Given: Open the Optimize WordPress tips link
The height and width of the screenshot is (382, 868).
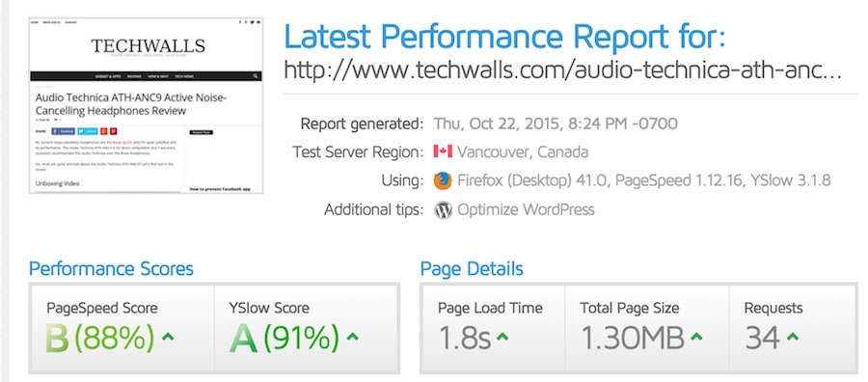Looking at the screenshot, I should [x=526, y=210].
